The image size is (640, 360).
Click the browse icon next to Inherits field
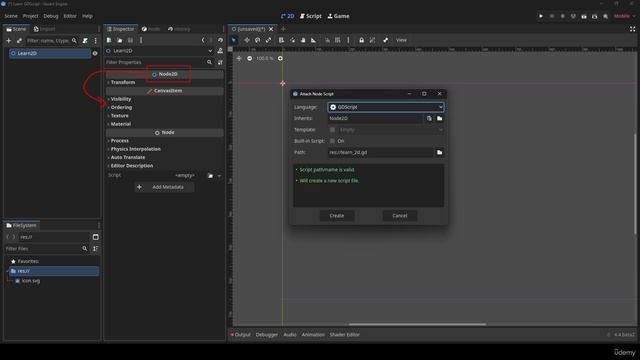[440, 118]
